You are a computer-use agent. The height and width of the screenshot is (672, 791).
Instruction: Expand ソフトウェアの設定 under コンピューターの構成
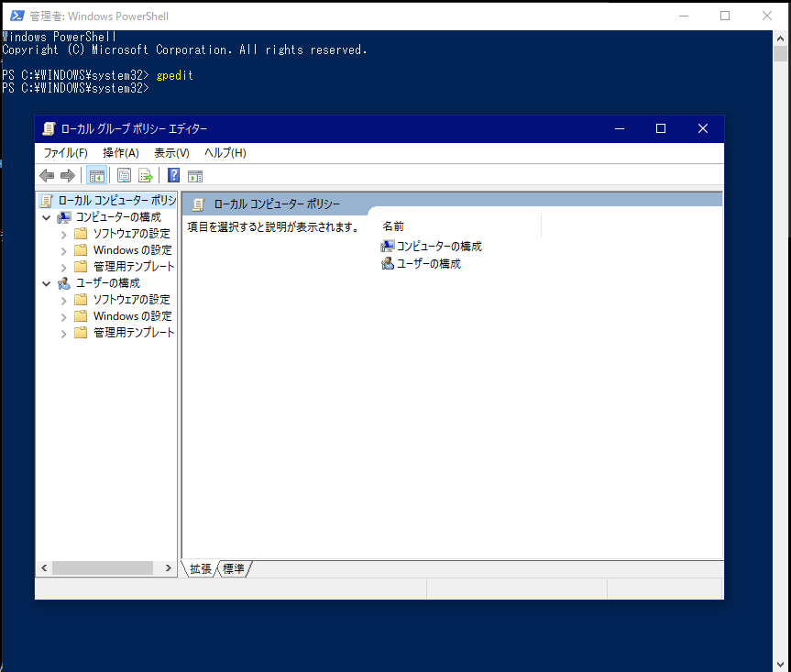63,234
